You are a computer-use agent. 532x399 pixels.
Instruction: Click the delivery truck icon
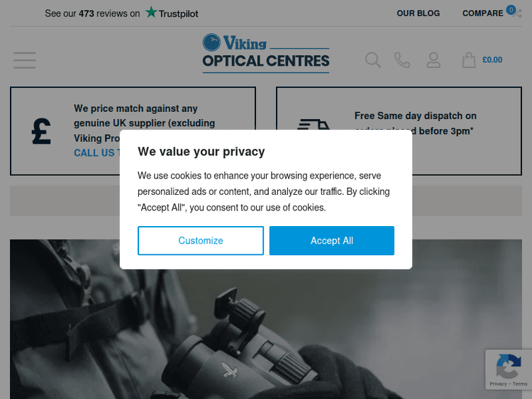(313, 125)
